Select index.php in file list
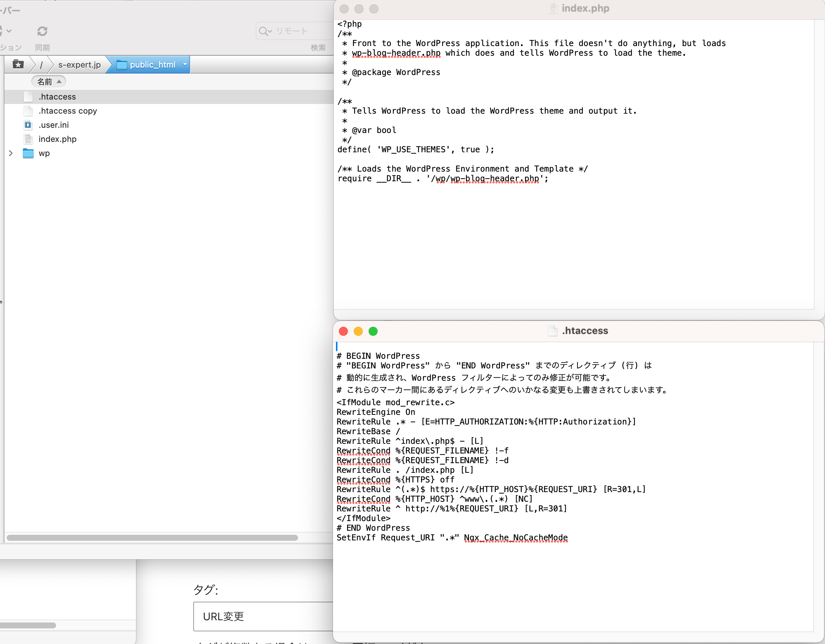Screen dimensions: 825x644 click(x=58, y=139)
